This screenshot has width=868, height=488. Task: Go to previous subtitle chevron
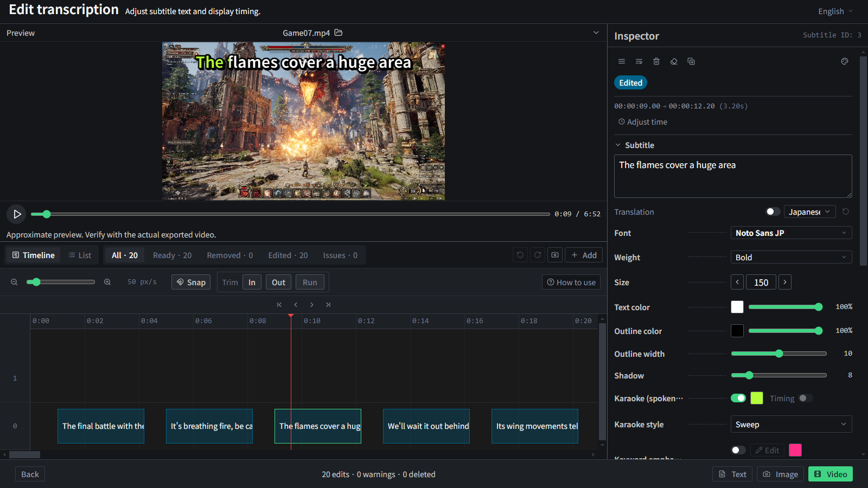pyautogui.click(x=296, y=305)
